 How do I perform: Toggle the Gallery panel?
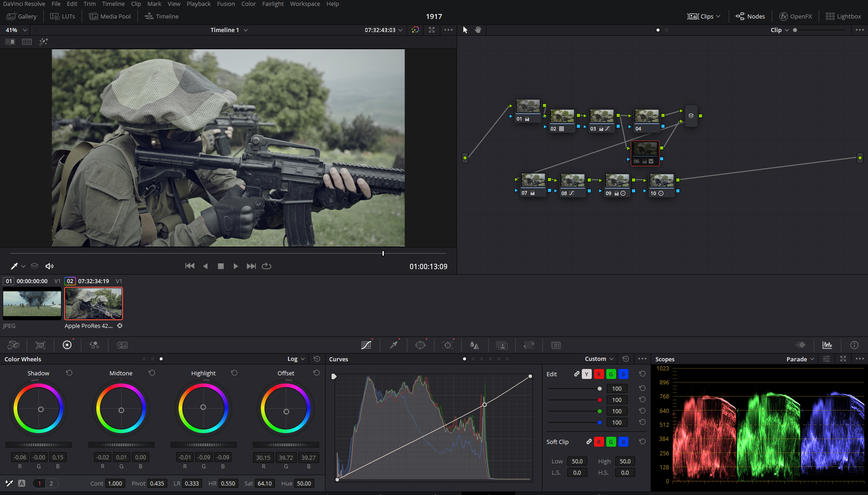tap(22, 16)
